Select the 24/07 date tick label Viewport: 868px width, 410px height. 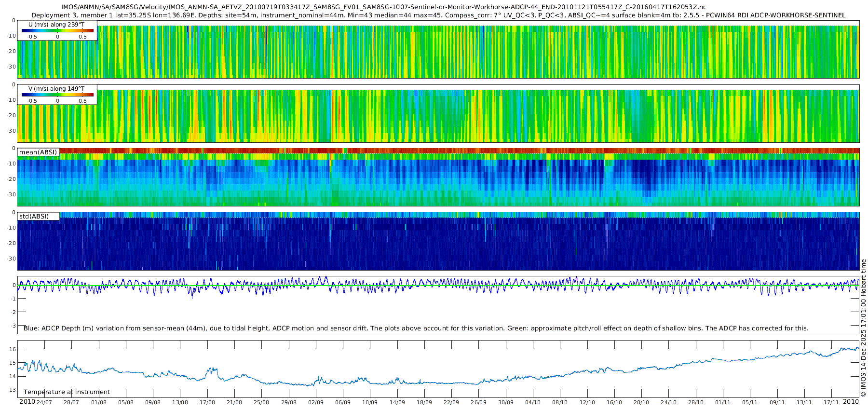pos(44,402)
